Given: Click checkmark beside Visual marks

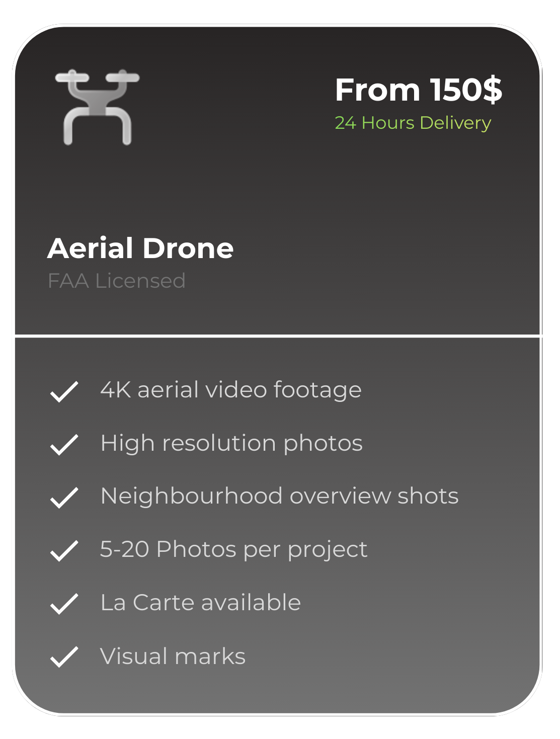Looking at the screenshot, I should point(64,657).
